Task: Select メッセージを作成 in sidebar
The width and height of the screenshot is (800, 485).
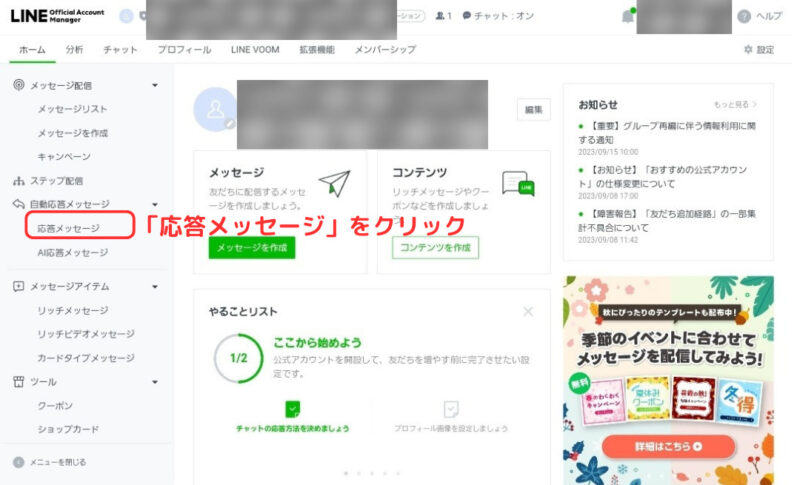Action: 72,133
